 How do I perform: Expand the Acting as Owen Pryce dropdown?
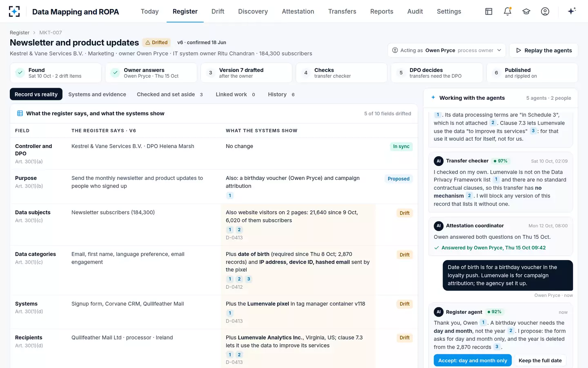pos(447,50)
